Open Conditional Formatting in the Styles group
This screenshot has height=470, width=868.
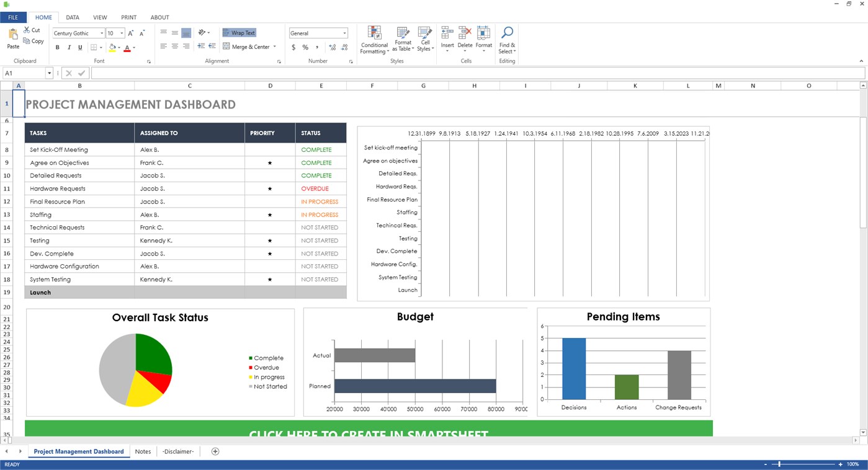pos(374,40)
